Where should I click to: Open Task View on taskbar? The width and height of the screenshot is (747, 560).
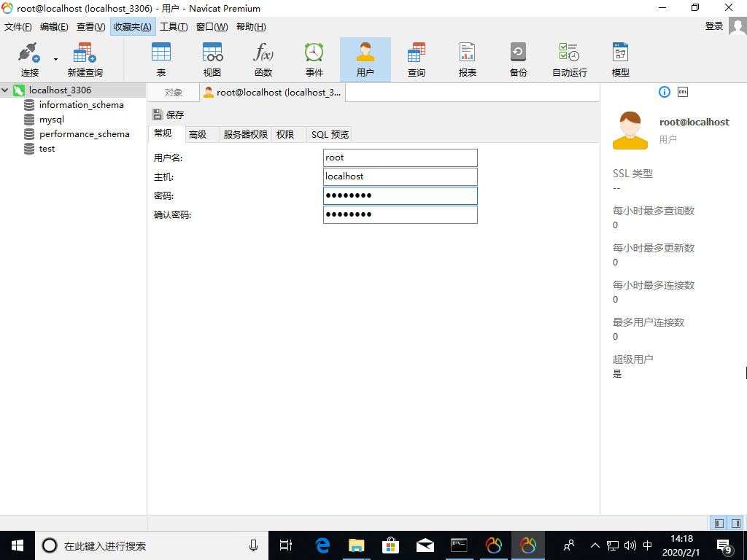click(x=286, y=545)
